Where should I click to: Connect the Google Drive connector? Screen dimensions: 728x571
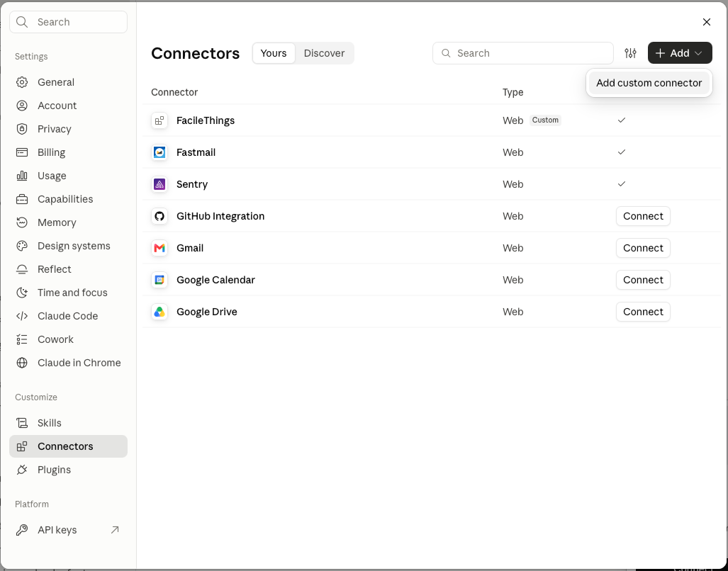pos(643,312)
